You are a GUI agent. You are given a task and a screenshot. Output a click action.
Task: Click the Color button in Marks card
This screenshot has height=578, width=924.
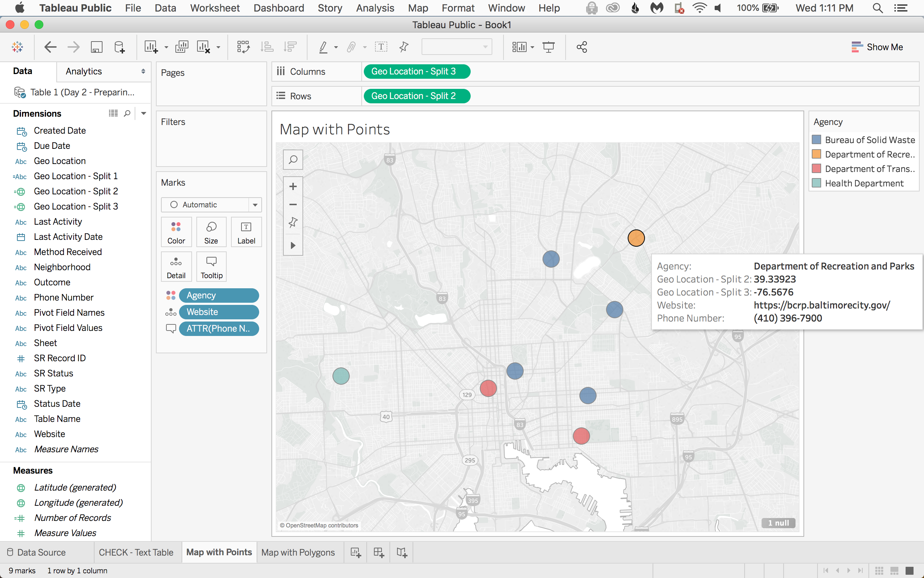click(x=176, y=232)
